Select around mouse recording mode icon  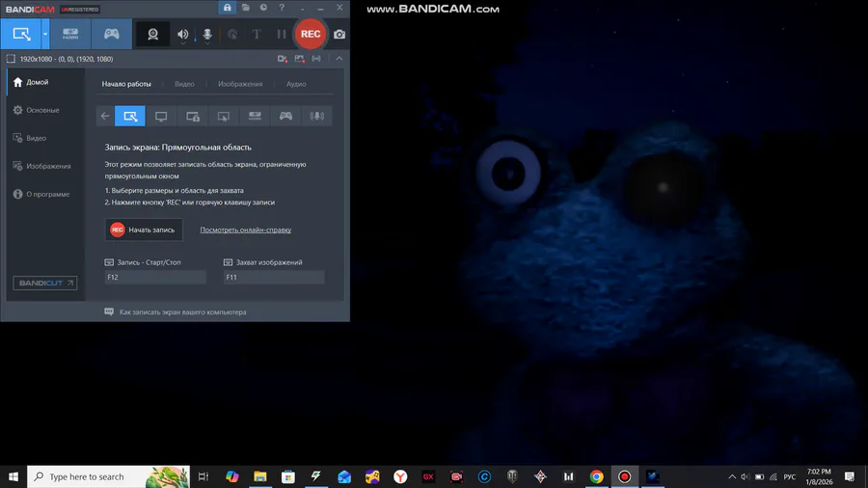coord(224,116)
